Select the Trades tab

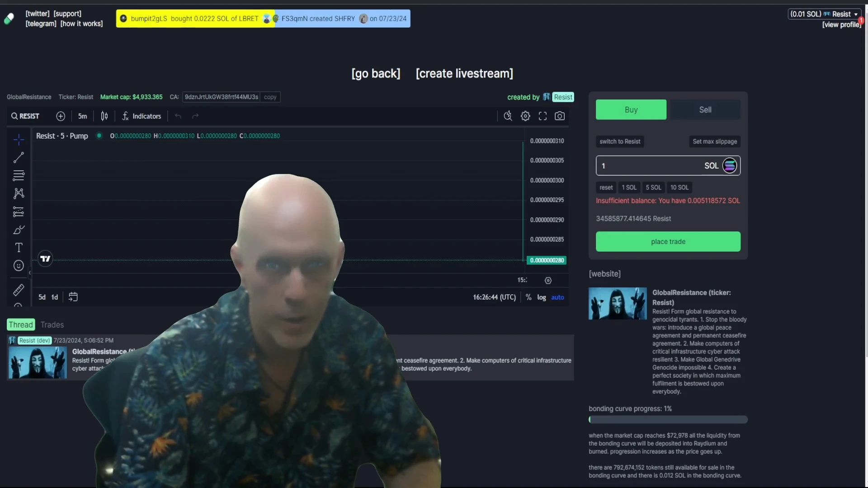[52, 324]
